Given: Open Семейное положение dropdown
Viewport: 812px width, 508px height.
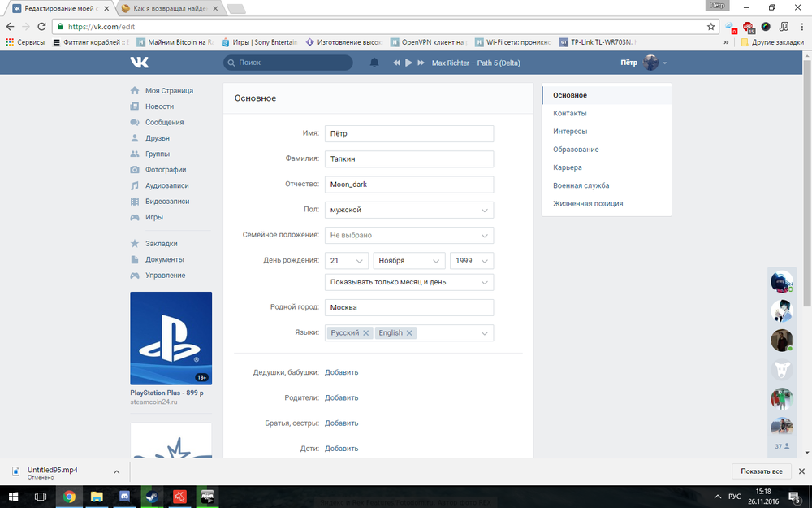Looking at the screenshot, I should click(409, 236).
